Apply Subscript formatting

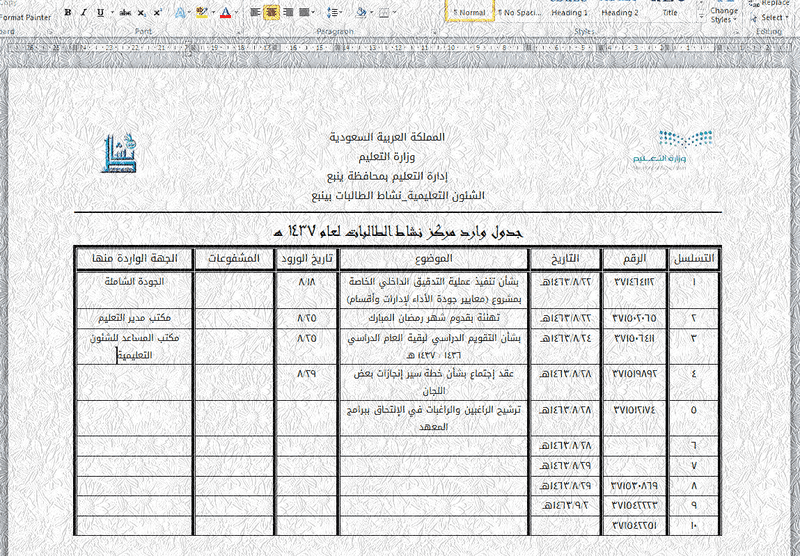point(141,13)
